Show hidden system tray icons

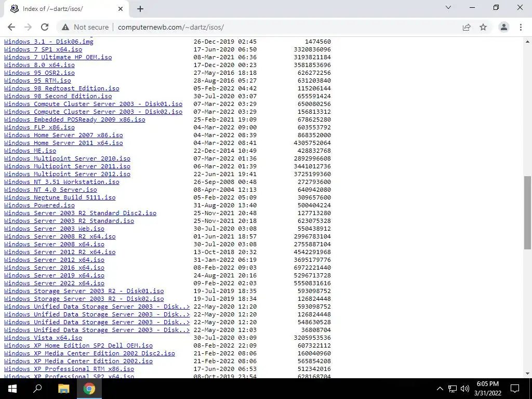(x=440, y=389)
